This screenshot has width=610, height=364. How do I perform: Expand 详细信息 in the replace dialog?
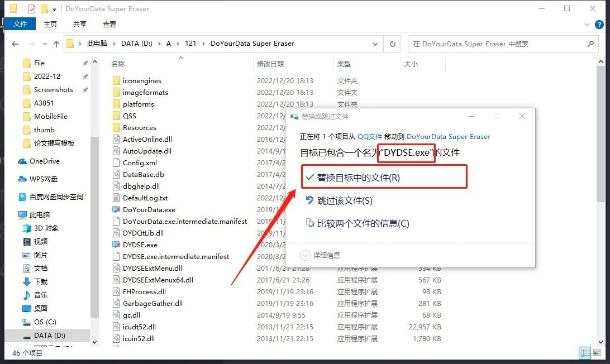pos(320,255)
